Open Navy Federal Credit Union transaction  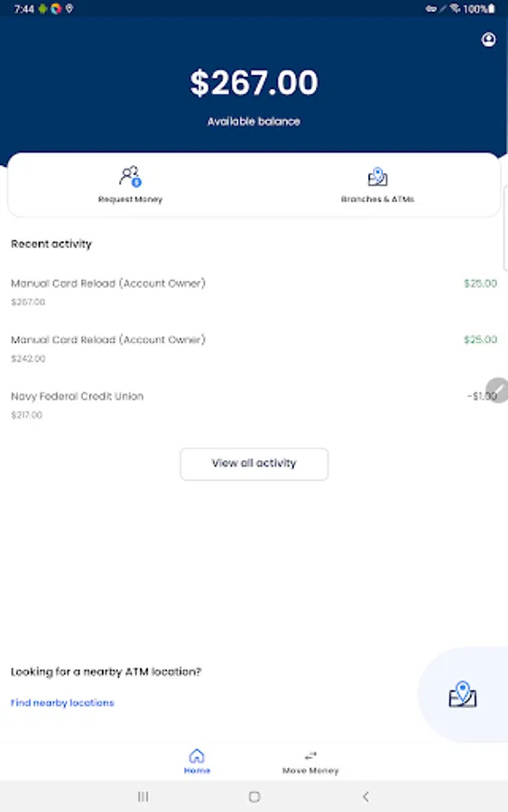pos(254,405)
